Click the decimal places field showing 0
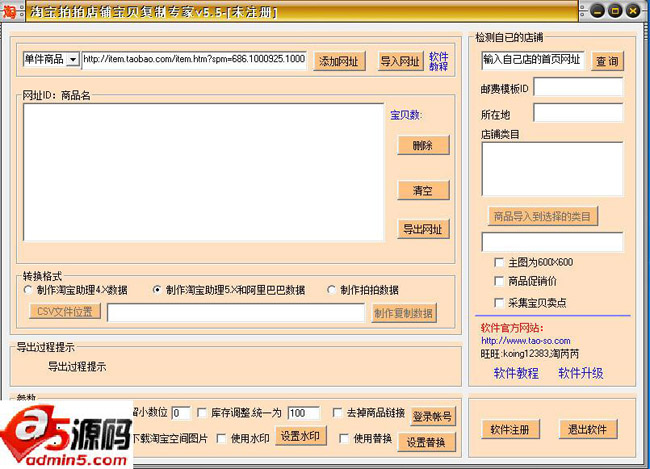Image resolution: width=650 pixels, height=469 pixels. pyautogui.click(x=181, y=413)
